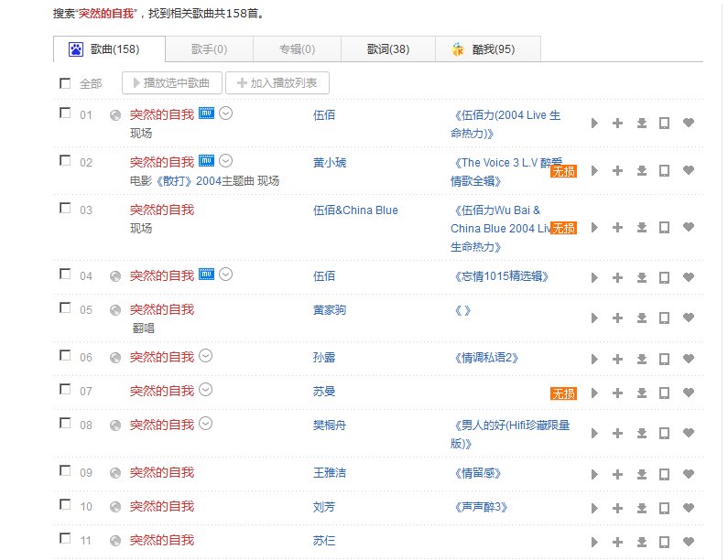
Task: Click the 播放选中歌曲 button
Action: [172, 83]
